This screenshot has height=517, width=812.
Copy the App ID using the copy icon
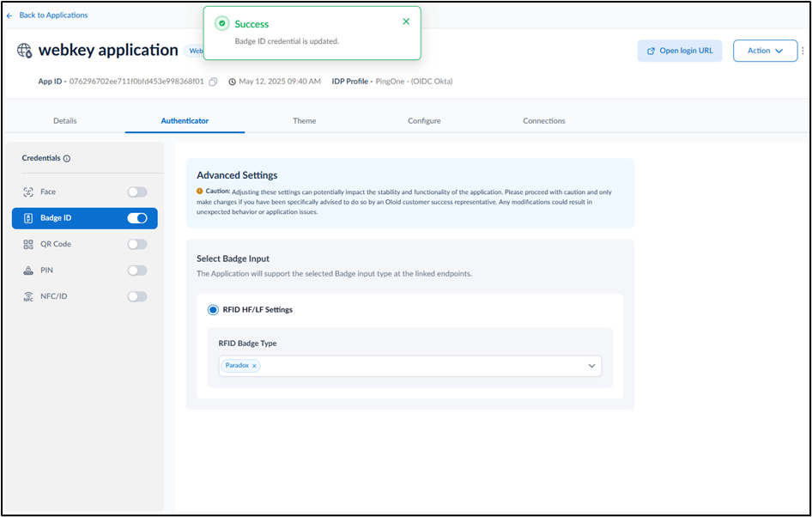[x=213, y=82]
